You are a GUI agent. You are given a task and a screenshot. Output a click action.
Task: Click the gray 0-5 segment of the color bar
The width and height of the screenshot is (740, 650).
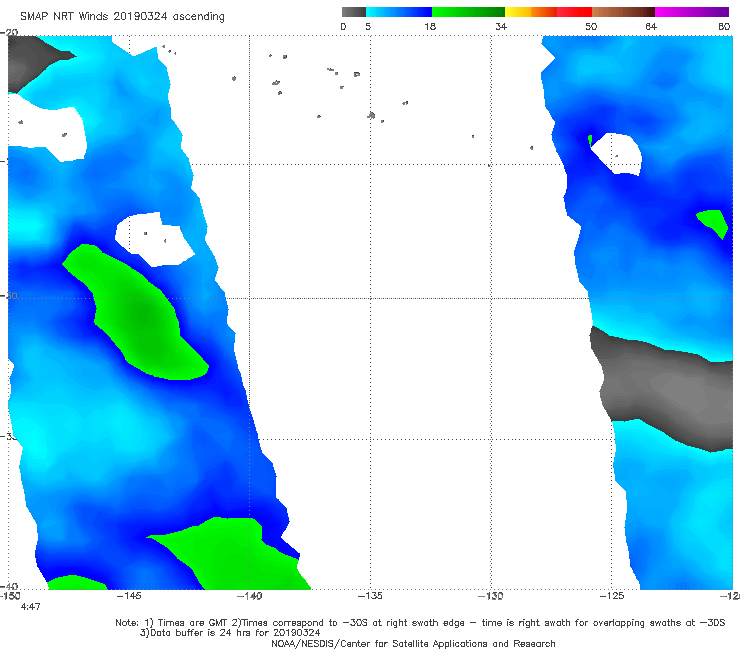353,12
